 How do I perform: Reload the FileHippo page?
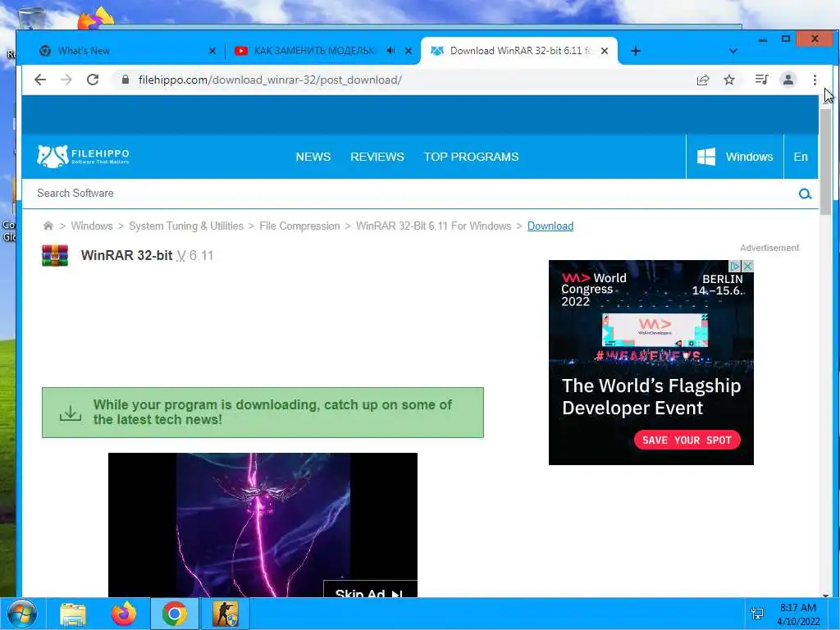pyautogui.click(x=93, y=80)
